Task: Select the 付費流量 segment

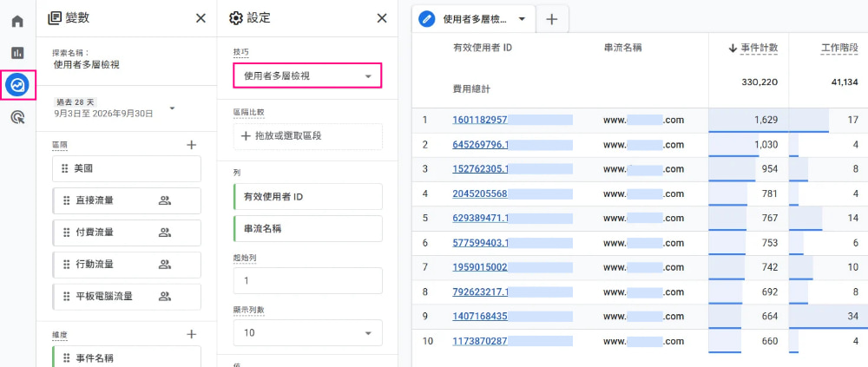Action: (127, 233)
